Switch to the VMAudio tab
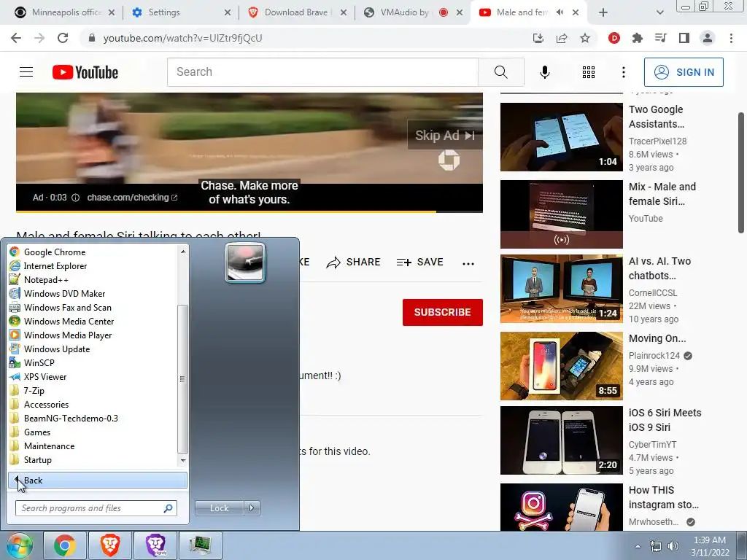The image size is (747, 560). 413,12
